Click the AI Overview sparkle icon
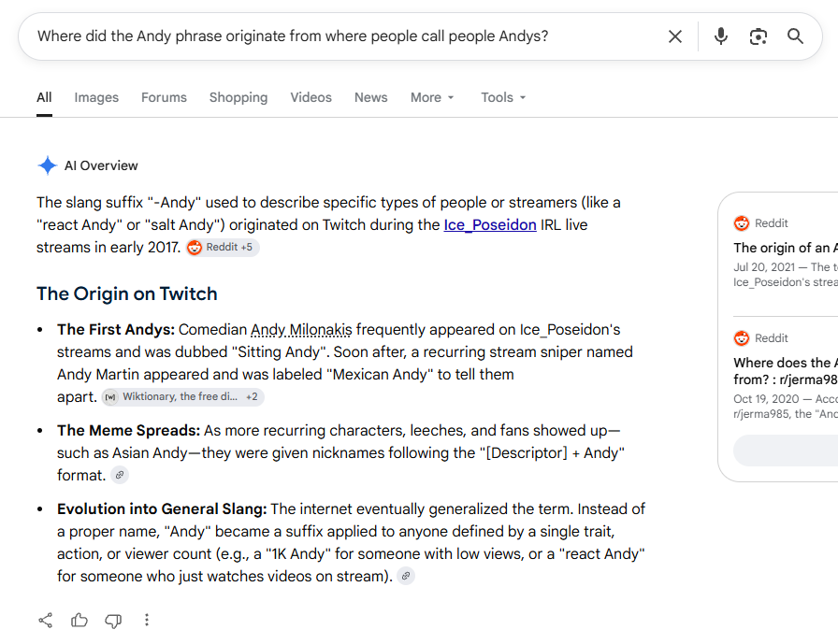838x644 pixels. pyautogui.click(x=47, y=165)
